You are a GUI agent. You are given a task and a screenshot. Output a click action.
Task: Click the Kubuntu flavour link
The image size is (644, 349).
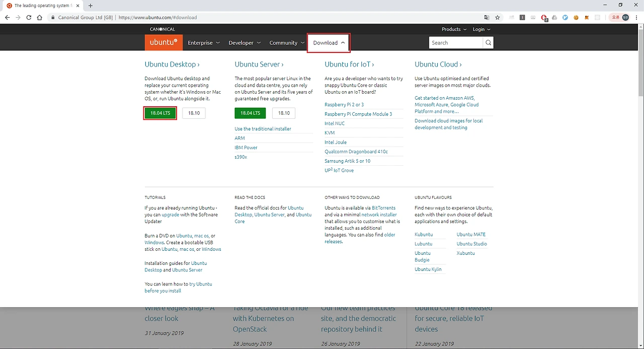pyautogui.click(x=424, y=235)
